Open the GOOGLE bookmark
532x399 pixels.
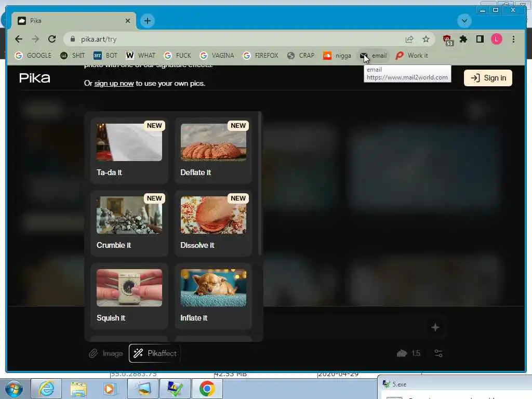(33, 55)
